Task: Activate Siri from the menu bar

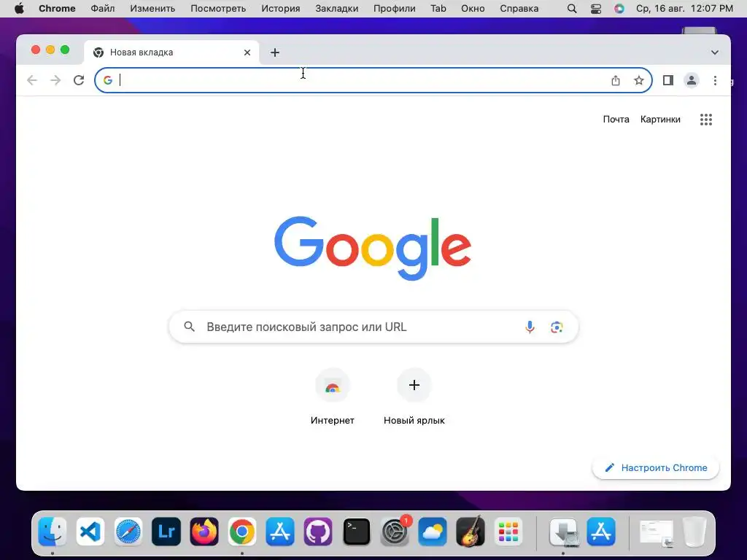Action: (x=619, y=9)
